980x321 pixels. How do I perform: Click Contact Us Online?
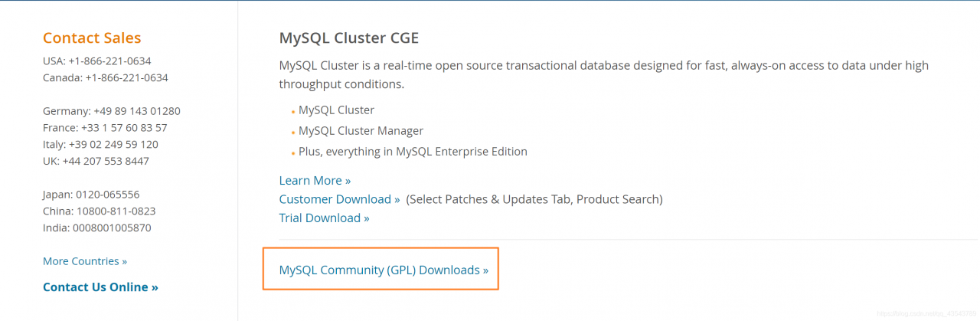100,287
